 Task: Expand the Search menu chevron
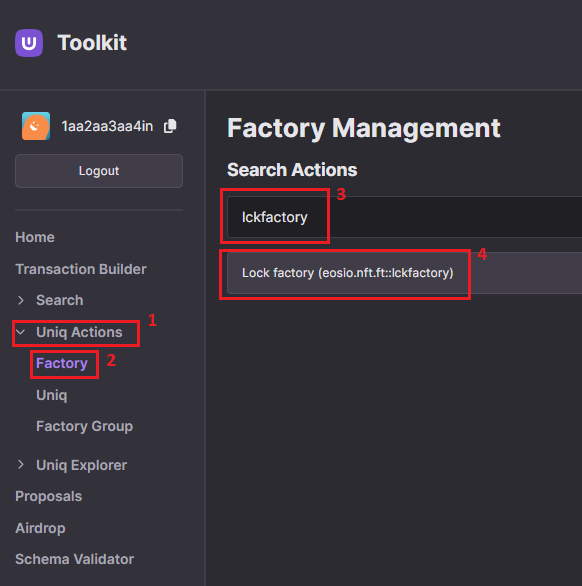tap(21, 300)
